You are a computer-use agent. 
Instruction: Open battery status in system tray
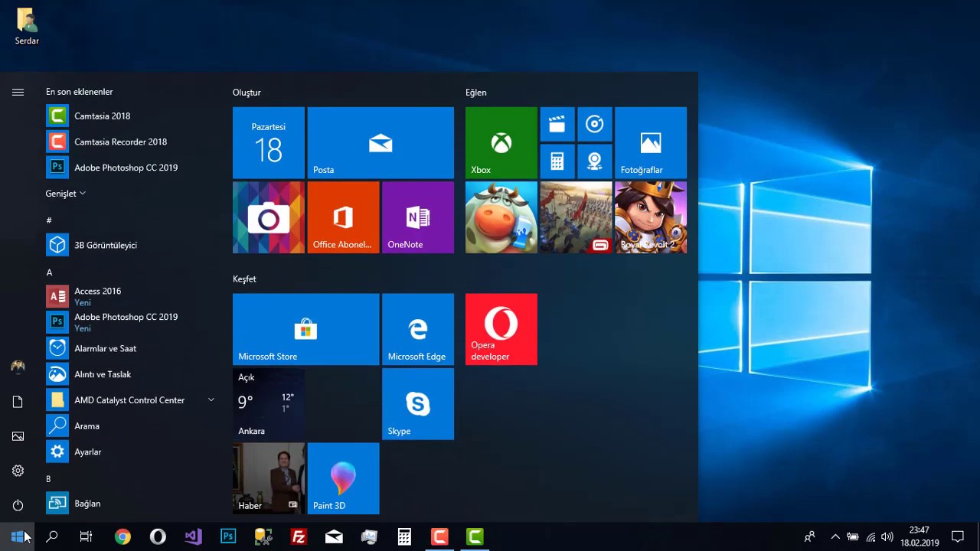(x=853, y=536)
